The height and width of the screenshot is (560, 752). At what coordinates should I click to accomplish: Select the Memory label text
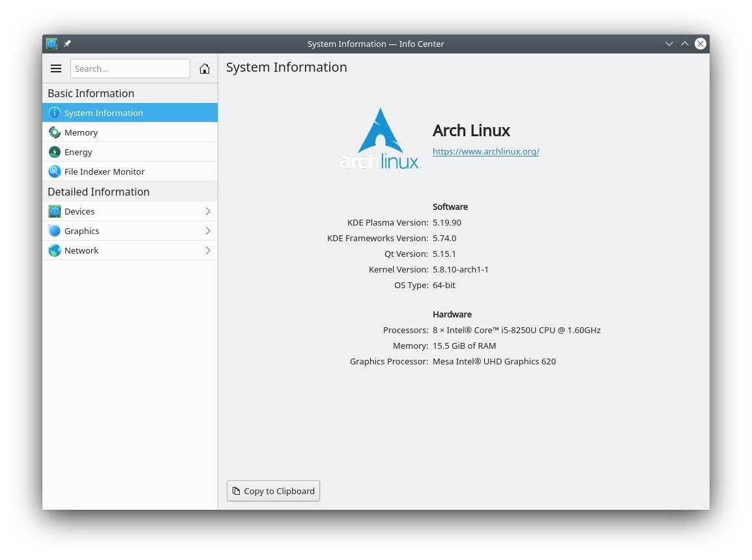81,132
